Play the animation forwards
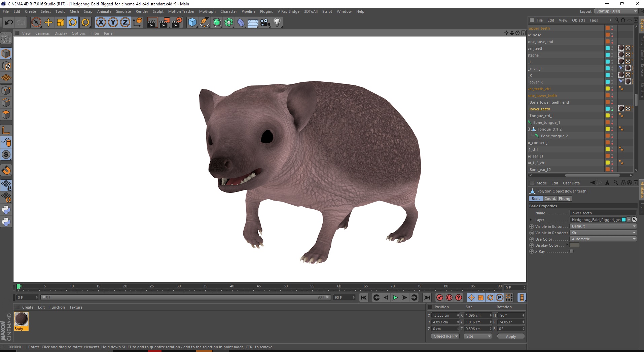Image resolution: width=644 pixels, height=352 pixels. coord(395,297)
